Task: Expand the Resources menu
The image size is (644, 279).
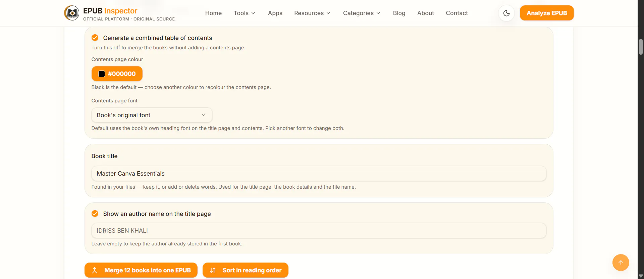Action: [x=312, y=13]
